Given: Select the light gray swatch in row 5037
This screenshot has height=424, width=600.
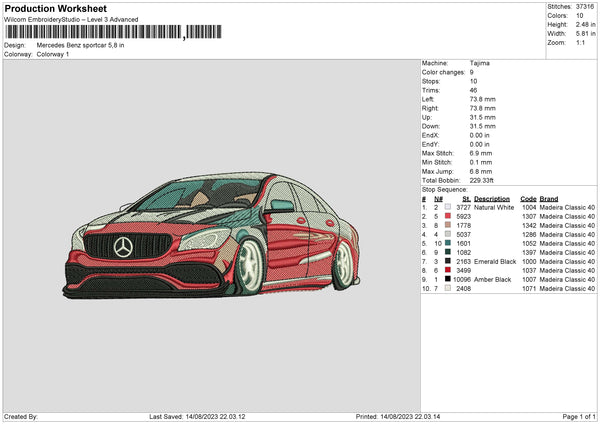Looking at the screenshot, I should 448,234.
